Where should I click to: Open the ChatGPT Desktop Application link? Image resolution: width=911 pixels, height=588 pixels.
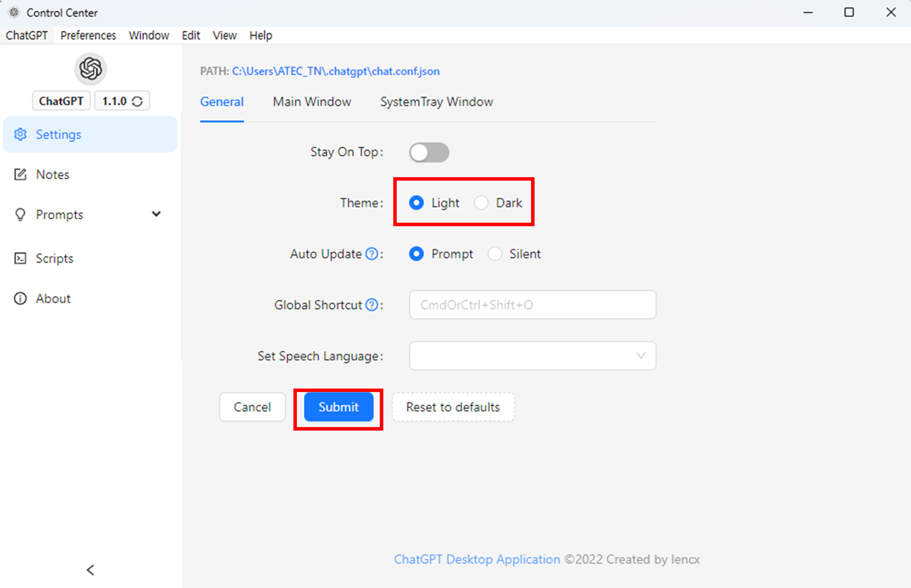477,559
